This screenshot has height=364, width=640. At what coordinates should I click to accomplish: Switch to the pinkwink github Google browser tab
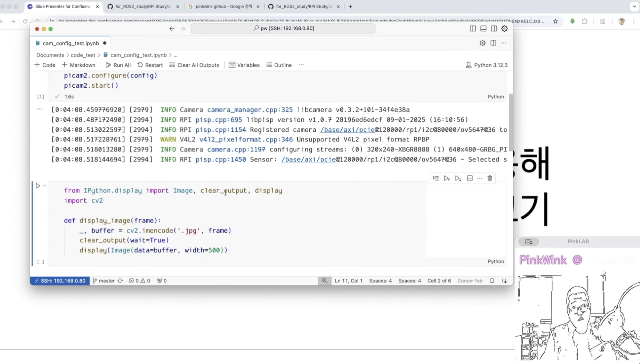coord(224,6)
